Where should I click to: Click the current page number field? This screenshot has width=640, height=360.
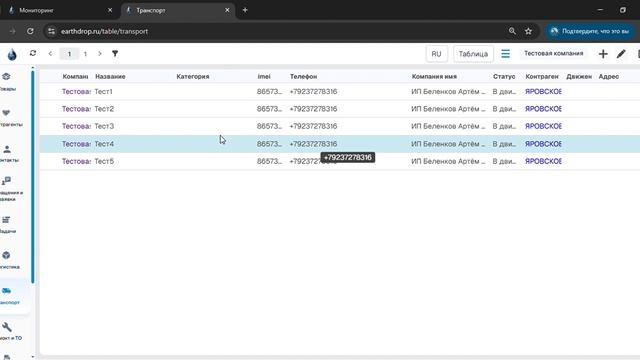(69, 53)
